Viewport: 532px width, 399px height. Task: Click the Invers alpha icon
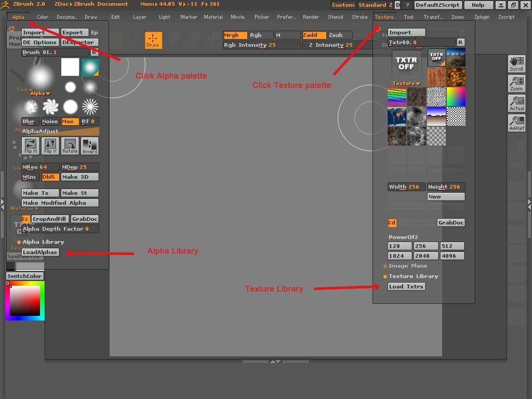click(89, 146)
